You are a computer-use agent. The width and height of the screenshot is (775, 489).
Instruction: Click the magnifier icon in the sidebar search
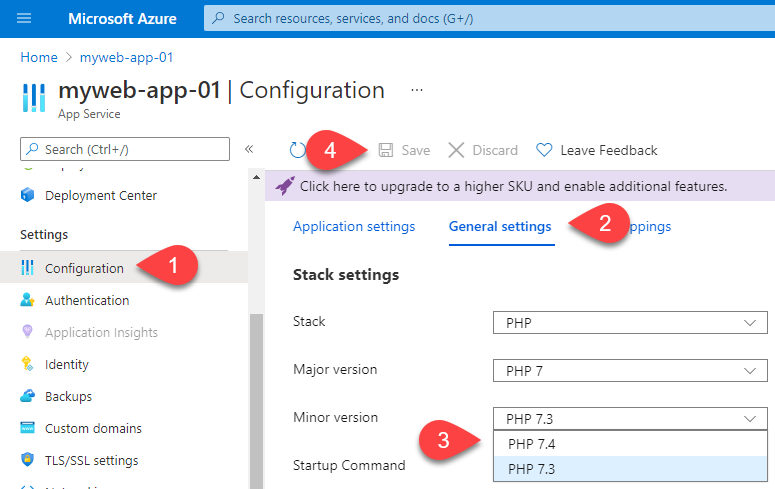click(x=33, y=149)
